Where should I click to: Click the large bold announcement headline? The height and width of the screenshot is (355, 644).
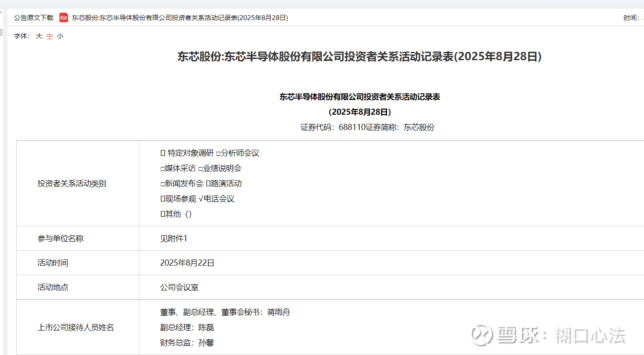click(359, 57)
